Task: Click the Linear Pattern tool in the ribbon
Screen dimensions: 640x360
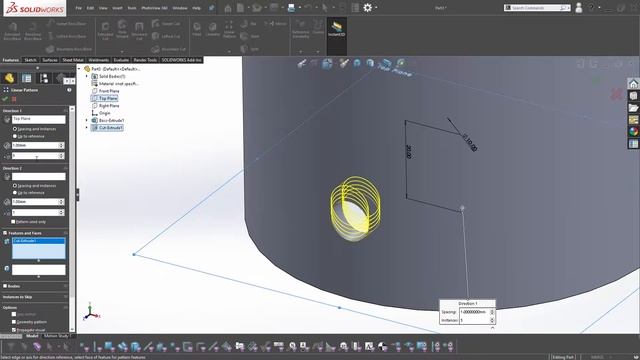Action: [x=229, y=29]
